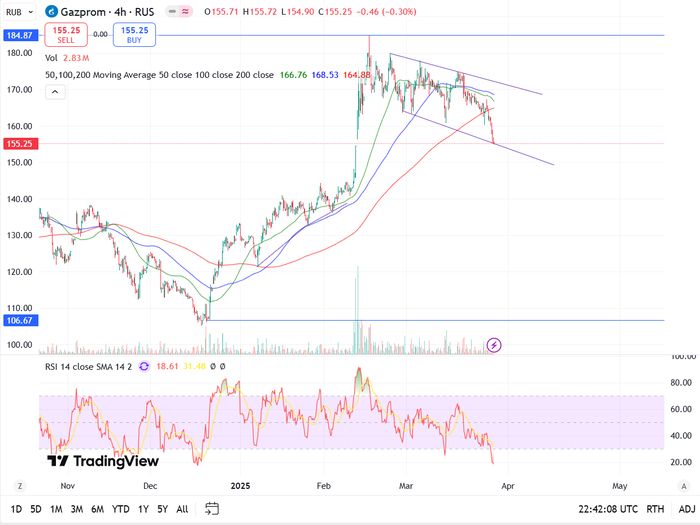The width and height of the screenshot is (700, 525).
Task: Click the 155.25 SELL button
Action: tap(66, 35)
